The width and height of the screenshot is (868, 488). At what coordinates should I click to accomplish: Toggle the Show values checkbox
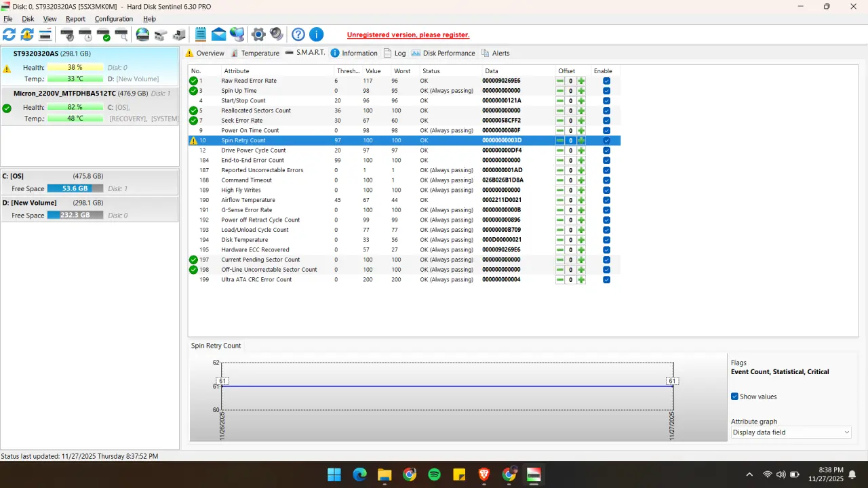734,396
